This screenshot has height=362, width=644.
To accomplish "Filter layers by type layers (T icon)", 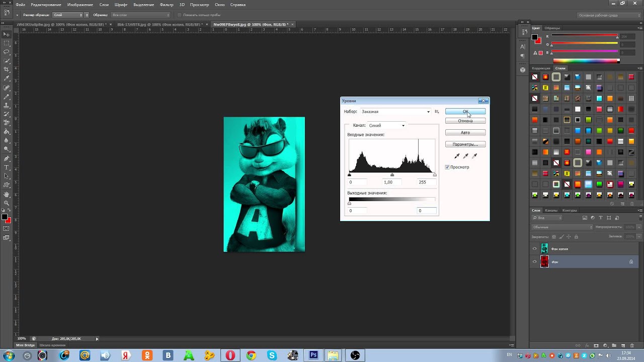I will pos(600,218).
